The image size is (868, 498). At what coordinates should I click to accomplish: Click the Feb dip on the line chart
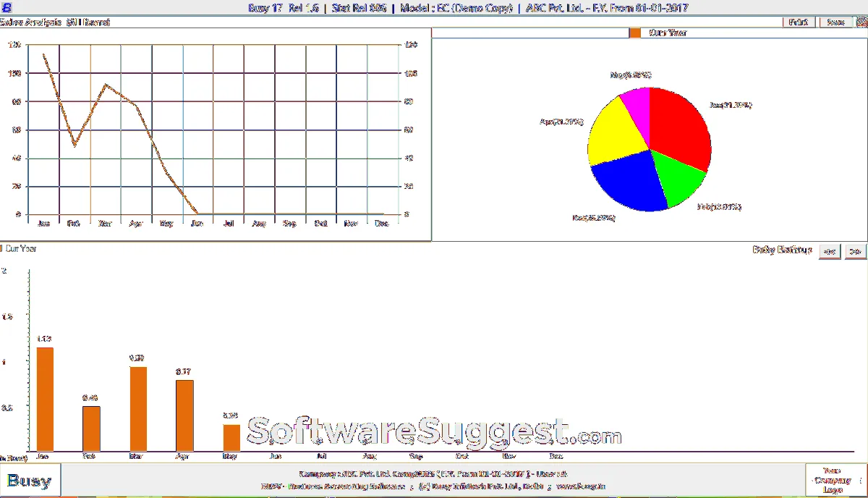point(75,145)
